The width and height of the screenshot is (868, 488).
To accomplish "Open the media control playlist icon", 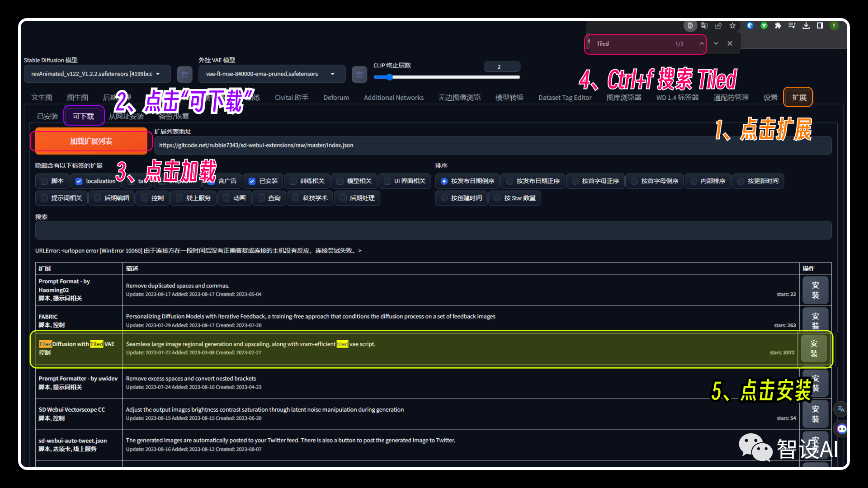I will [792, 26].
